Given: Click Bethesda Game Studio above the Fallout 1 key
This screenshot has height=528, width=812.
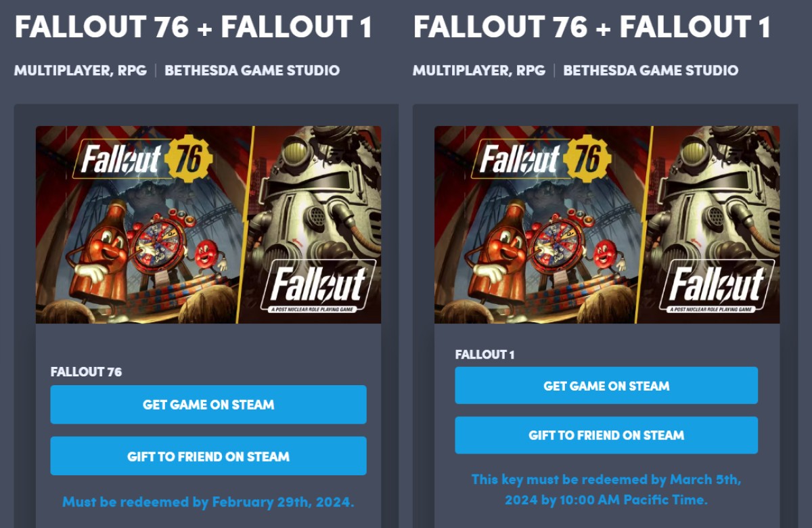Looking at the screenshot, I should 651,70.
